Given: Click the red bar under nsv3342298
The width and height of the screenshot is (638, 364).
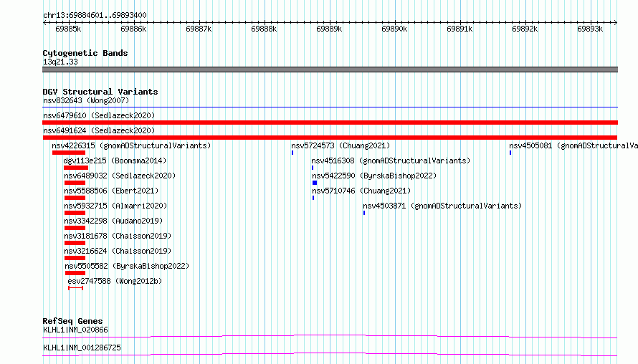Looking at the screenshot, I should coord(75,228).
